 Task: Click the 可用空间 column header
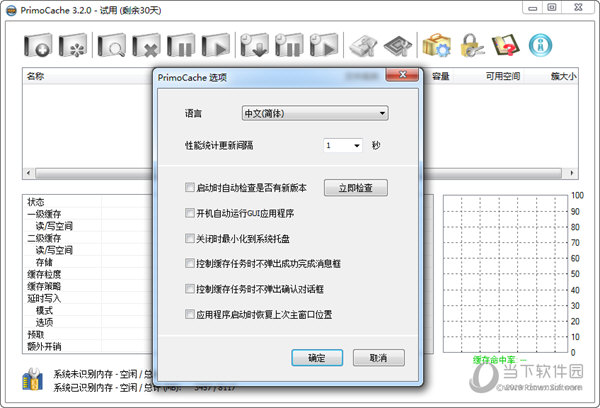(503, 76)
